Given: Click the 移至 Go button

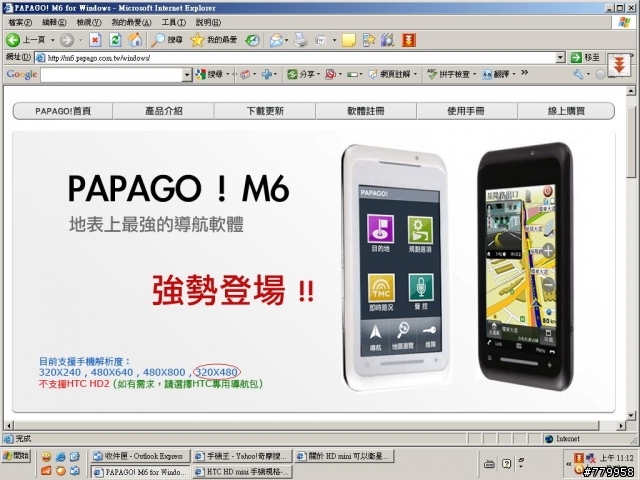Looking at the screenshot, I should point(585,58).
